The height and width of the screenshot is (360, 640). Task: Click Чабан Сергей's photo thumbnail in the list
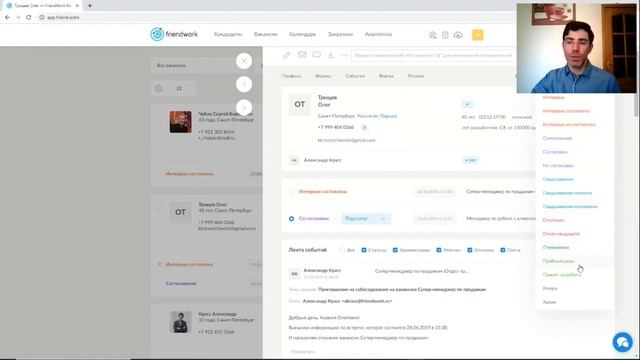pos(180,122)
